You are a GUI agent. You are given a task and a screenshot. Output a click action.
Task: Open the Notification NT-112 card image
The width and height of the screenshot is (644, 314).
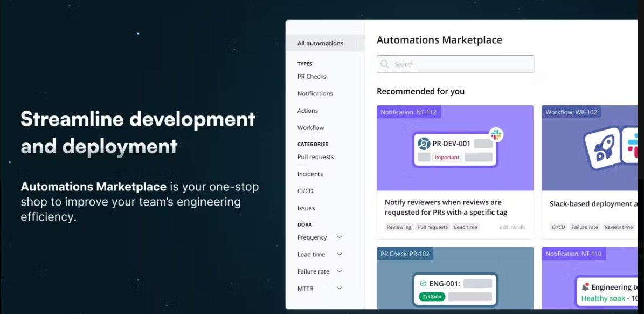coord(455,148)
